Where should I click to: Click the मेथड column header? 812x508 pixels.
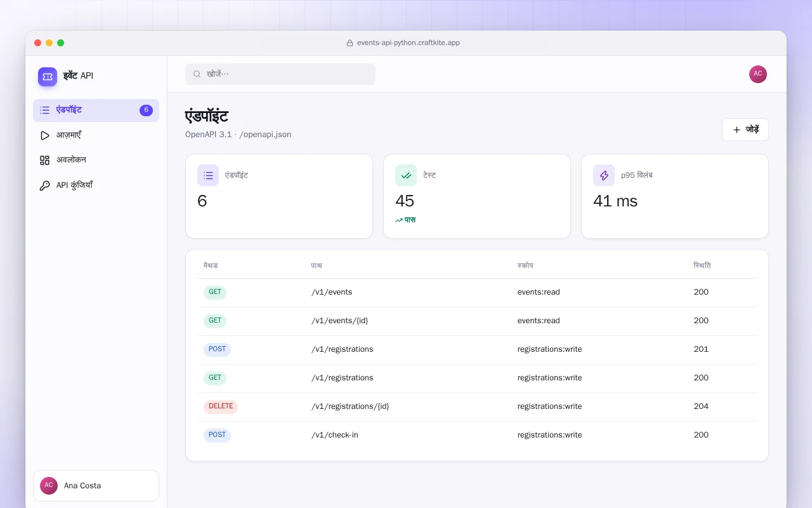(x=211, y=265)
